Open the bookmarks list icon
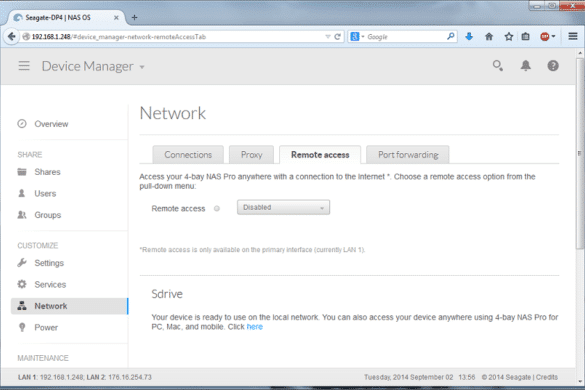Screen dimensions: 585x390 coord(525,37)
